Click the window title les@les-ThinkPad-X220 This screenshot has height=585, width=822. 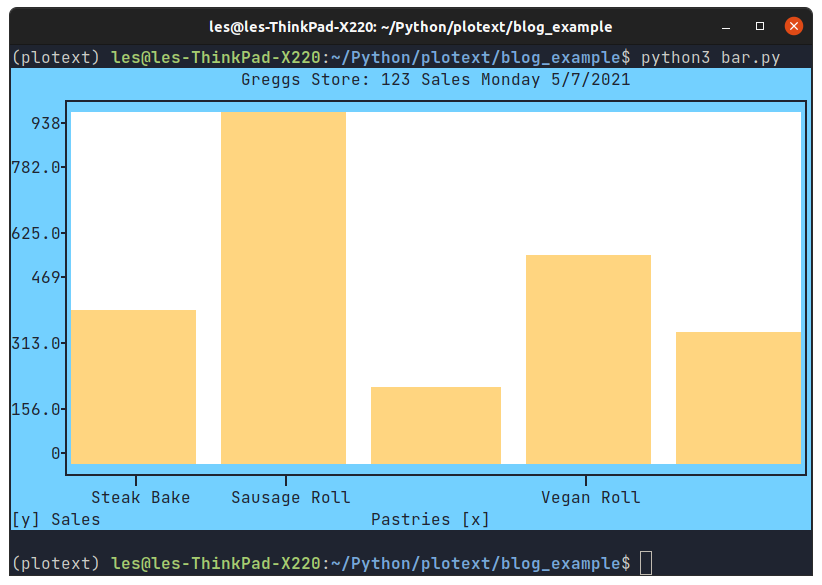point(410,27)
